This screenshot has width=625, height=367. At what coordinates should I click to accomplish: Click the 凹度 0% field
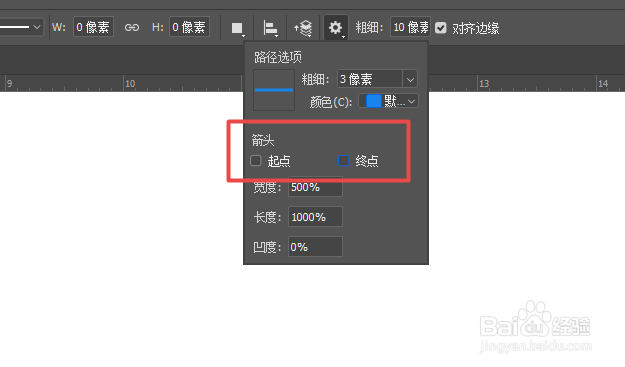[315, 247]
